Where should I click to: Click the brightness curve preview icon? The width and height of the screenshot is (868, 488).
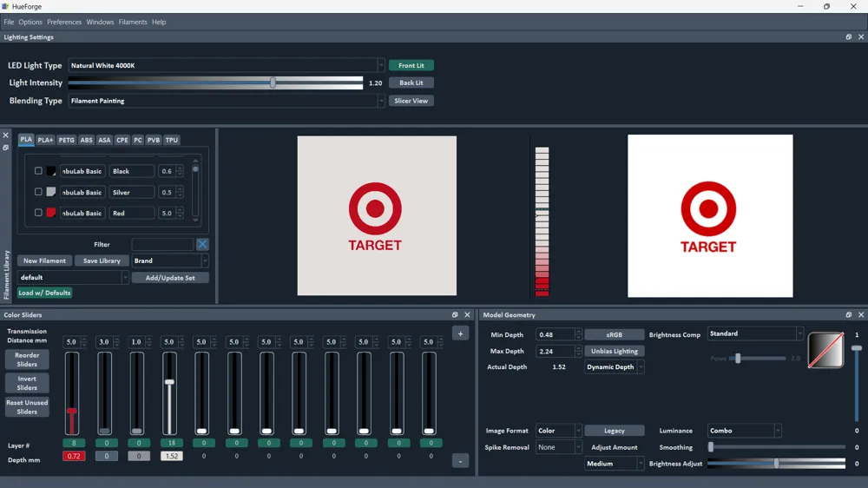[825, 350]
